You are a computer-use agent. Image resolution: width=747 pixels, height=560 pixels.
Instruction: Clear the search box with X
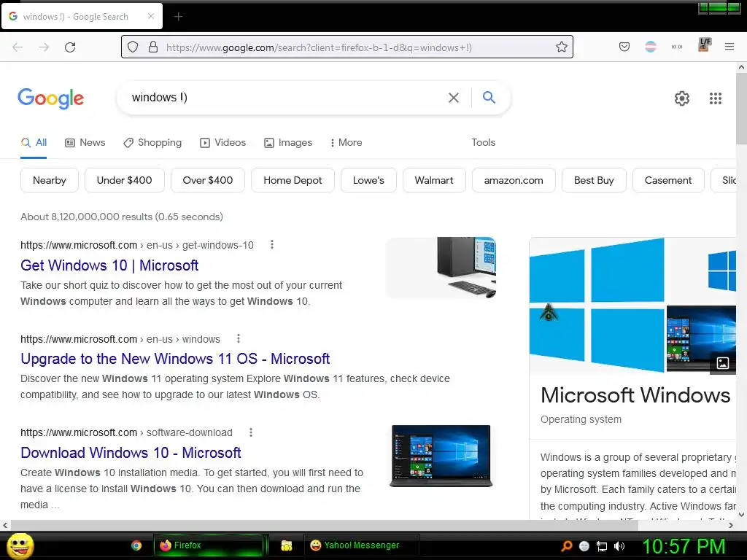click(x=454, y=98)
